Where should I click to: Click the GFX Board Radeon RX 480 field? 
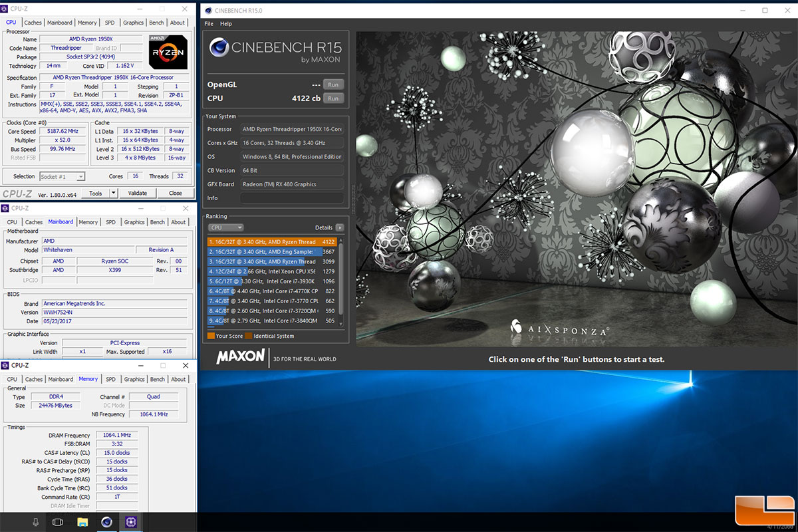(292, 184)
